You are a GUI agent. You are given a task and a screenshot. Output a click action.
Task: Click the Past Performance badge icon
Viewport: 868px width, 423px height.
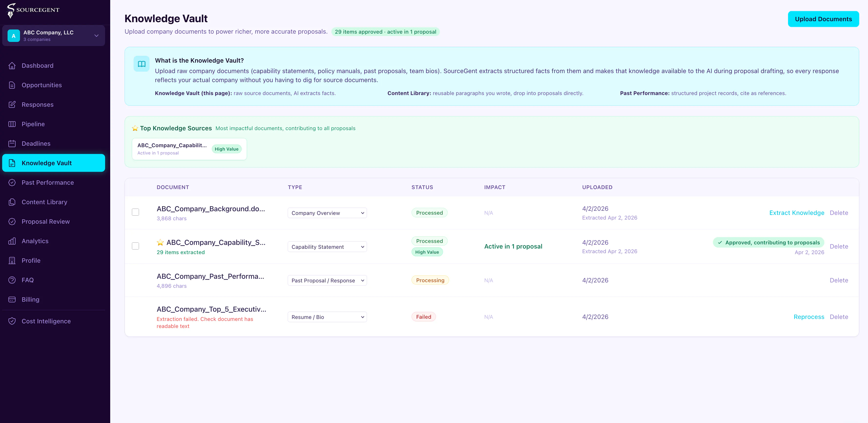pos(12,183)
